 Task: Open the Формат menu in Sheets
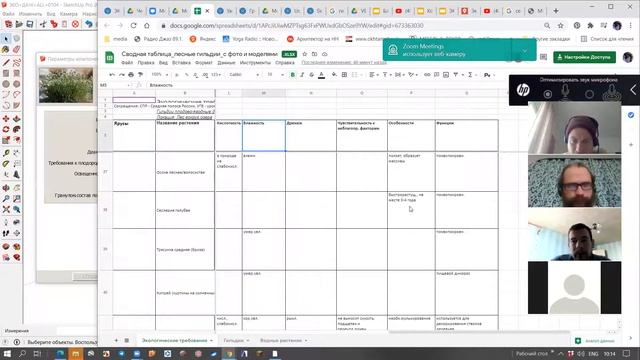204,63
